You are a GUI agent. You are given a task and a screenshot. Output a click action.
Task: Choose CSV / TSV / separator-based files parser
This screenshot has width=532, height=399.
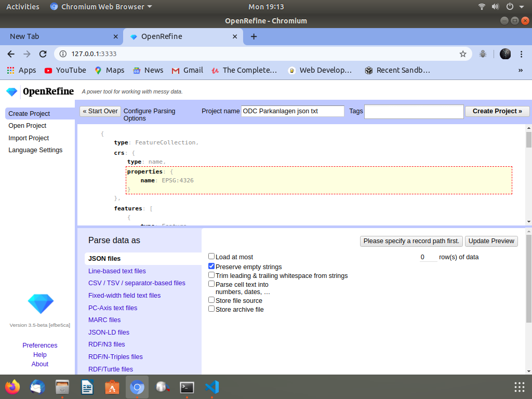pyautogui.click(x=137, y=283)
